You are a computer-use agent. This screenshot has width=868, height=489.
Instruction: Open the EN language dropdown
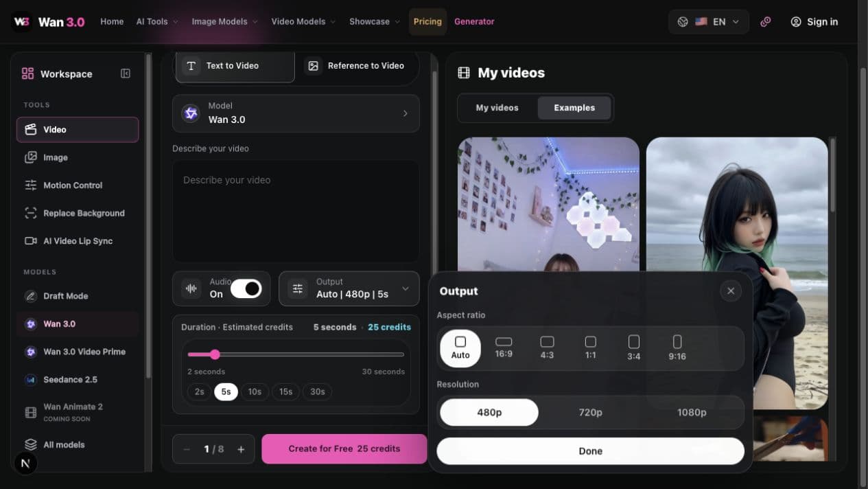[x=709, y=22]
